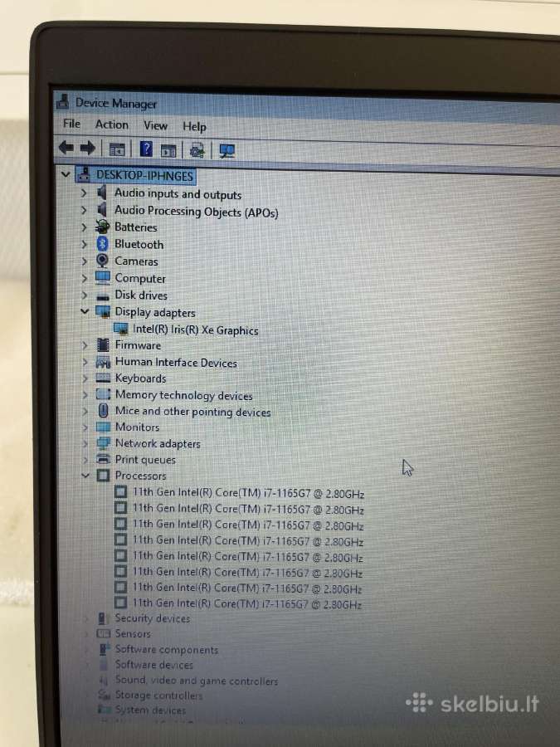
Task: Click the Bluetooth icon
Action: pos(102,244)
